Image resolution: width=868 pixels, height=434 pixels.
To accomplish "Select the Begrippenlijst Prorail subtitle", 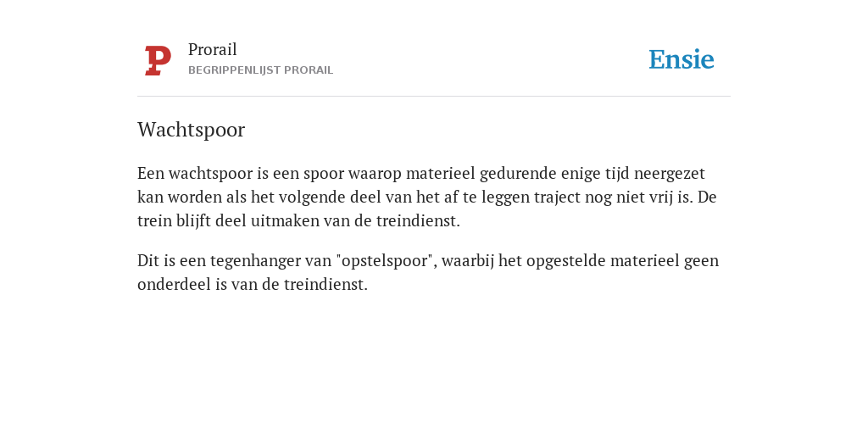I will coord(261,70).
